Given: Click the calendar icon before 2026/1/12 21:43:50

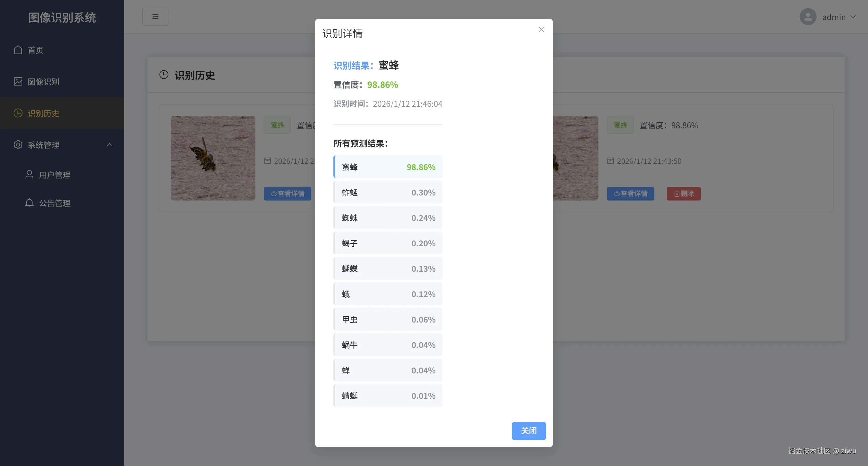Looking at the screenshot, I should (611, 161).
